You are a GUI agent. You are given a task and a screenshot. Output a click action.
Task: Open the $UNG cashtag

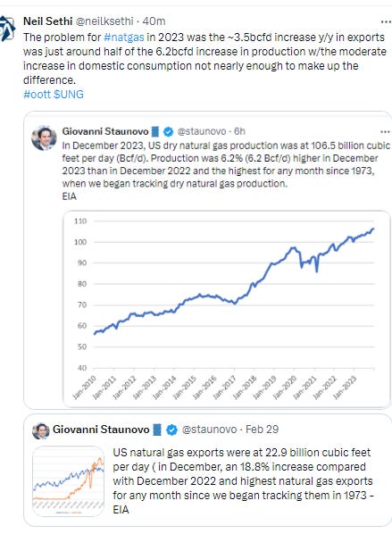pyautogui.click(x=69, y=95)
